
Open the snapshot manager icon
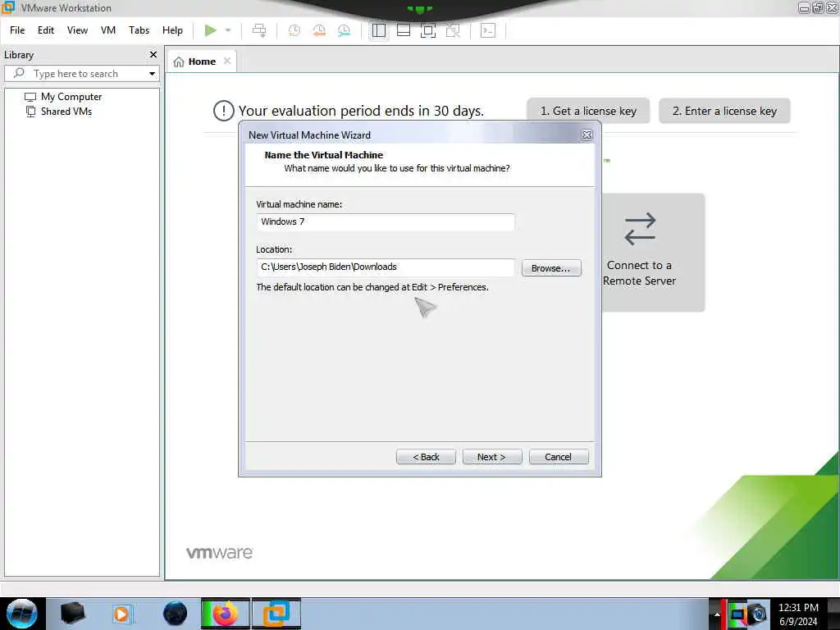tap(344, 30)
